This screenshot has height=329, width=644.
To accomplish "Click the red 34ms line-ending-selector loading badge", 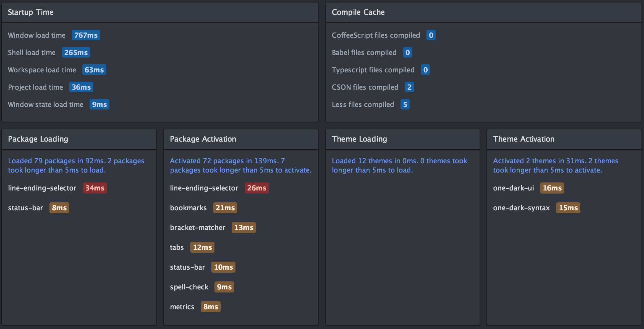I will pos(95,188).
